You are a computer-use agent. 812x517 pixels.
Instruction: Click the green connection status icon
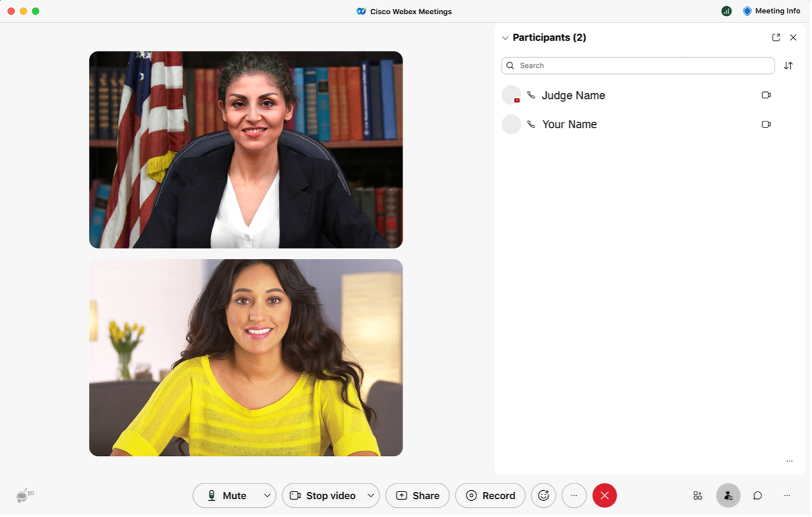(x=726, y=11)
